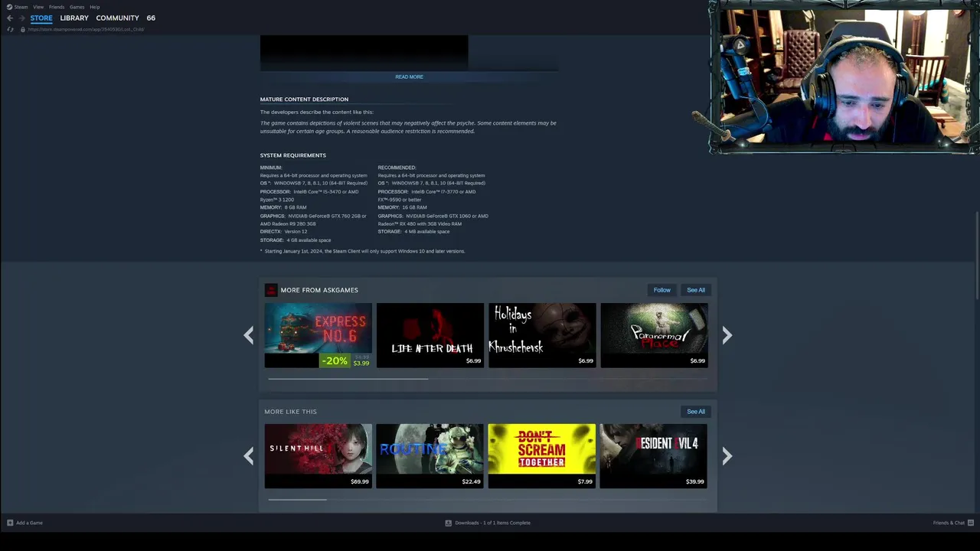Click the MORE FROM ASKGAMES heading
This screenshot has width=980, height=551.
[x=319, y=290]
